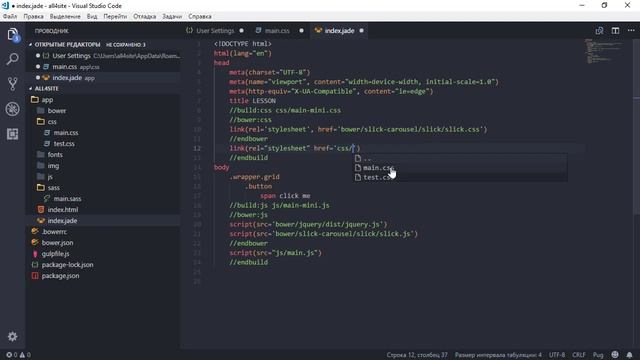Switch to the main.css editor tab
The image size is (640, 360).
click(277, 31)
